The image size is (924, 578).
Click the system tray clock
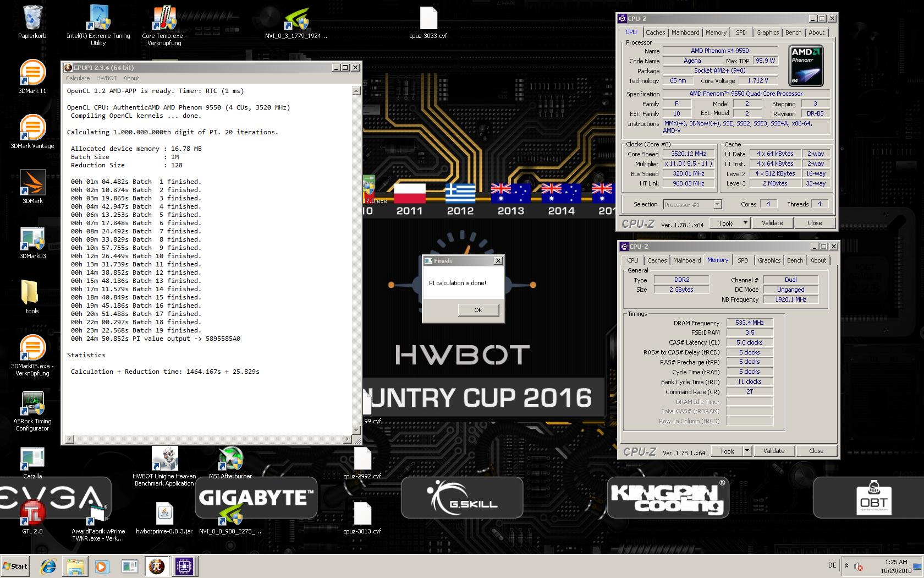[x=896, y=566]
